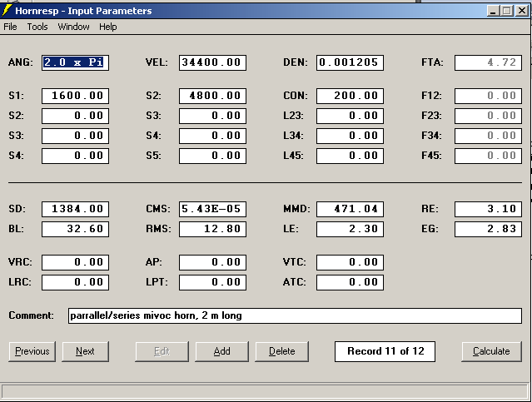Click the 'ANG:' label
Image resolution: width=532 pixels, height=402 pixels.
coord(20,62)
